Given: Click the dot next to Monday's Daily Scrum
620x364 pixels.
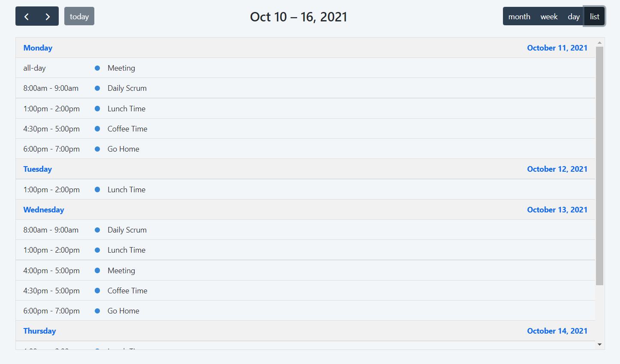Looking at the screenshot, I should pyautogui.click(x=97, y=88).
